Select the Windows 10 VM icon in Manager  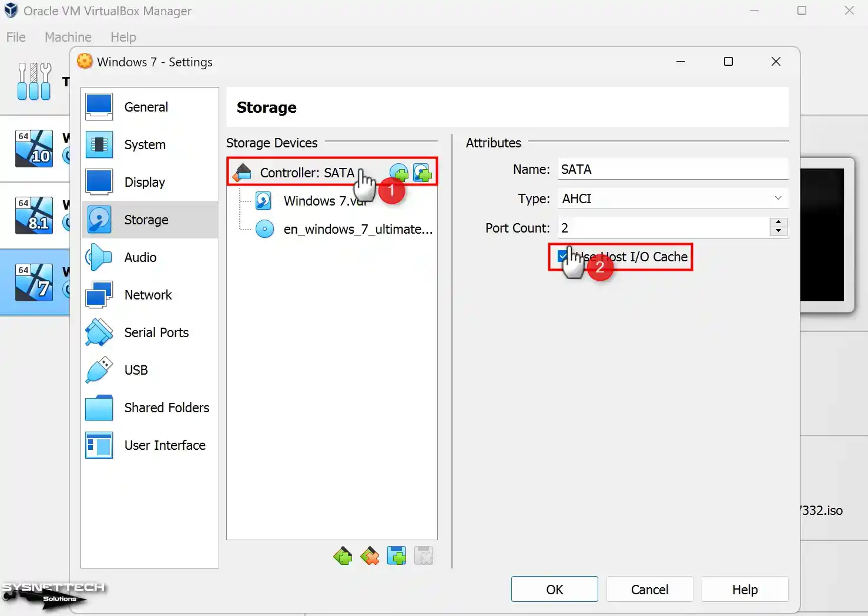tap(34, 149)
